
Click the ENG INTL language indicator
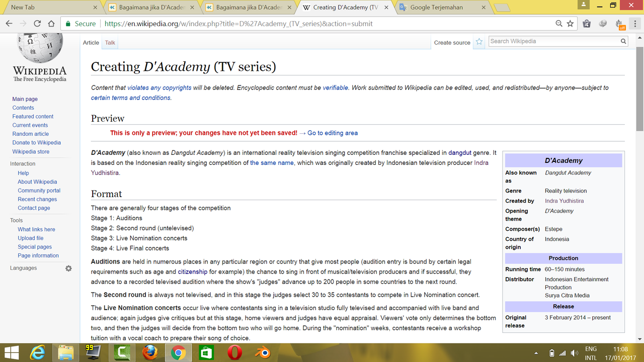(x=591, y=353)
